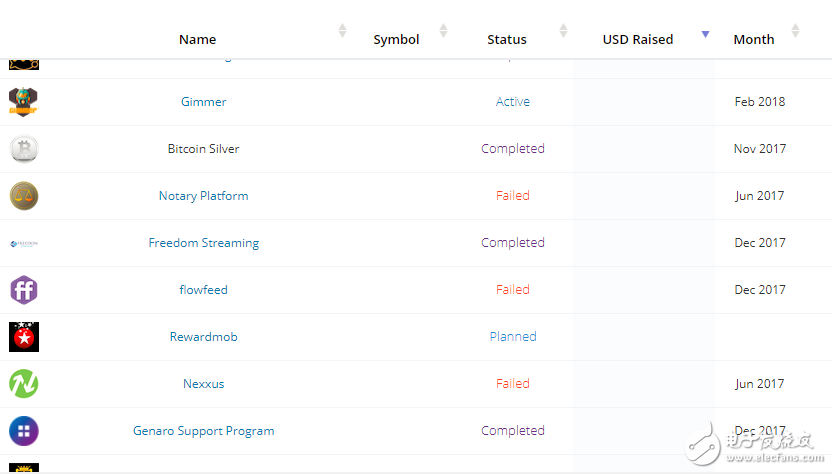This screenshot has height=474, width=832.
Task: Click the Gimmer robot logo icon
Action: point(24,102)
